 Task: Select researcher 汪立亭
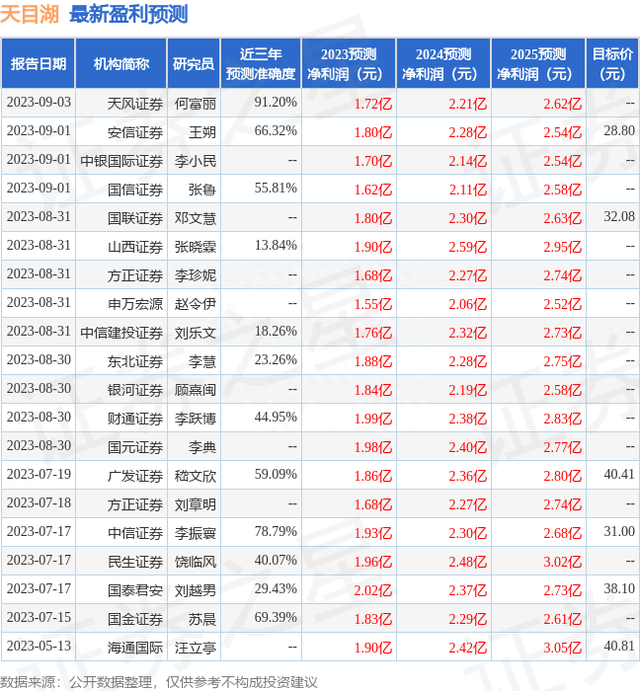pyautogui.click(x=195, y=648)
